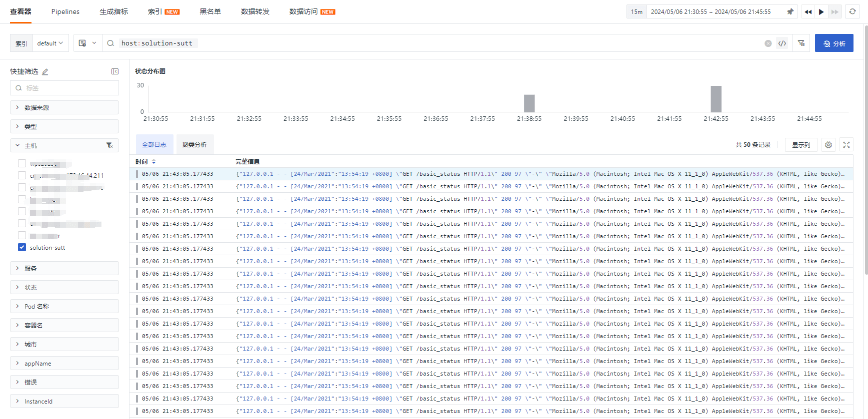The image size is (868, 419).
Task: Clear the search query with X icon
Action: pyautogui.click(x=768, y=43)
